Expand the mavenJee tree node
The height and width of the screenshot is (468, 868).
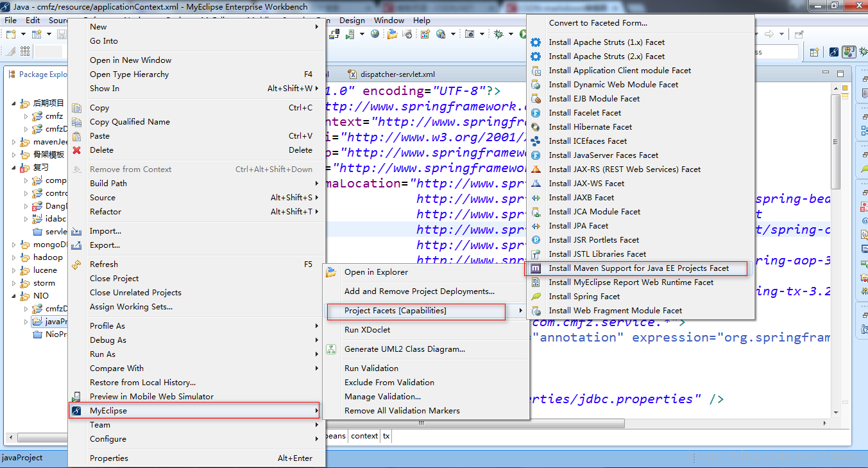point(15,142)
